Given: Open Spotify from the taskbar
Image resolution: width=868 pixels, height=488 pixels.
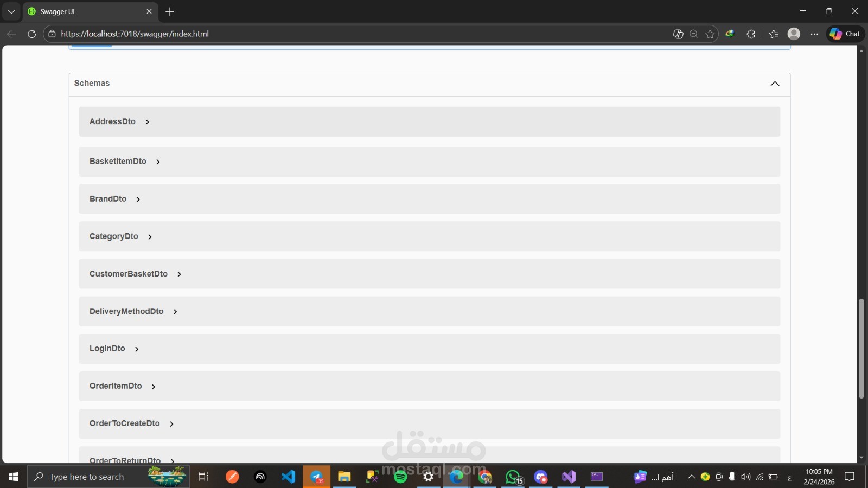Looking at the screenshot, I should (x=400, y=477).
